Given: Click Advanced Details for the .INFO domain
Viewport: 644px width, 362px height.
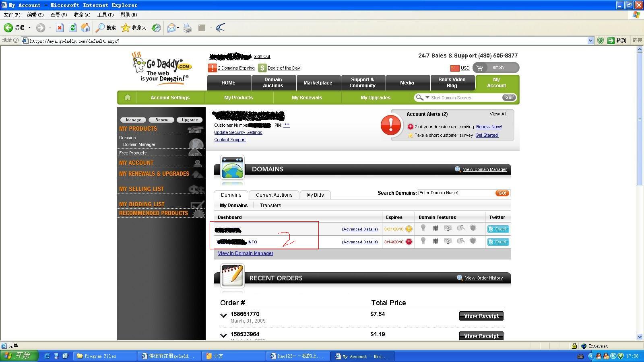Looking at the screenshot, I should click(x=360, y=242).
